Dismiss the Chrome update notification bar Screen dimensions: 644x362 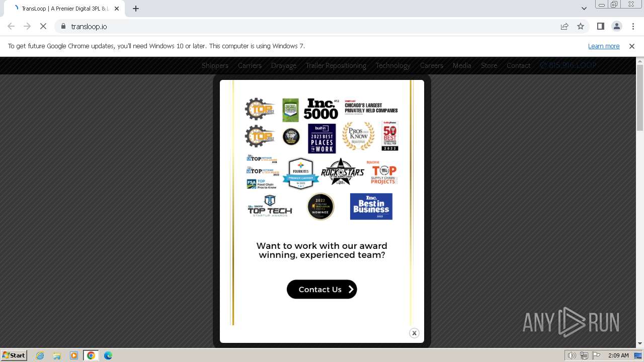coord(632,46)
